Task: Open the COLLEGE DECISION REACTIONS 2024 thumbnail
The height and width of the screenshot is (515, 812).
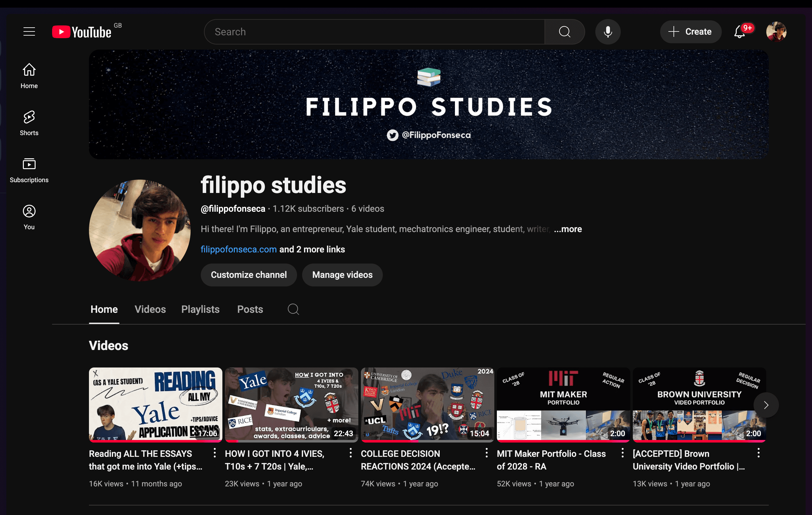Action: pos(427,405)
